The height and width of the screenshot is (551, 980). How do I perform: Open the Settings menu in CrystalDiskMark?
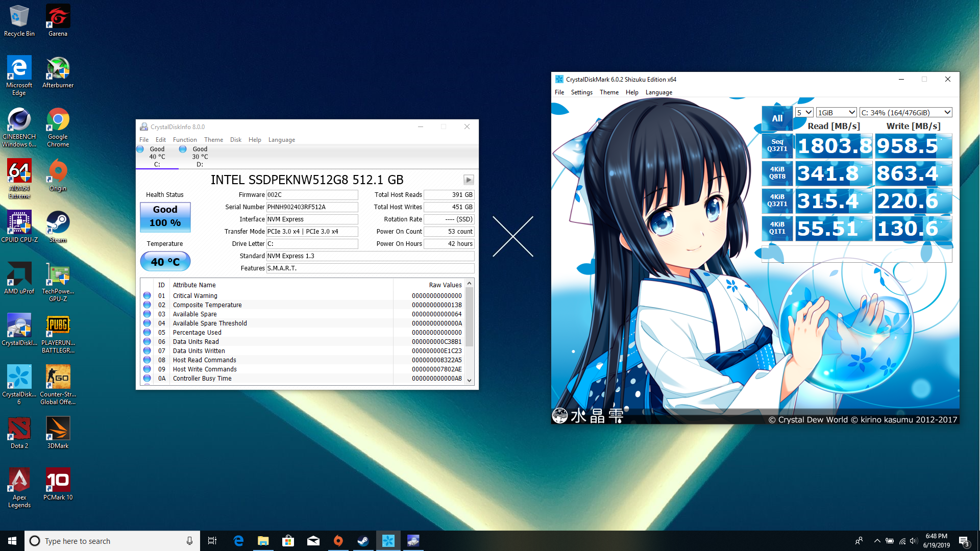pos(582,92)
